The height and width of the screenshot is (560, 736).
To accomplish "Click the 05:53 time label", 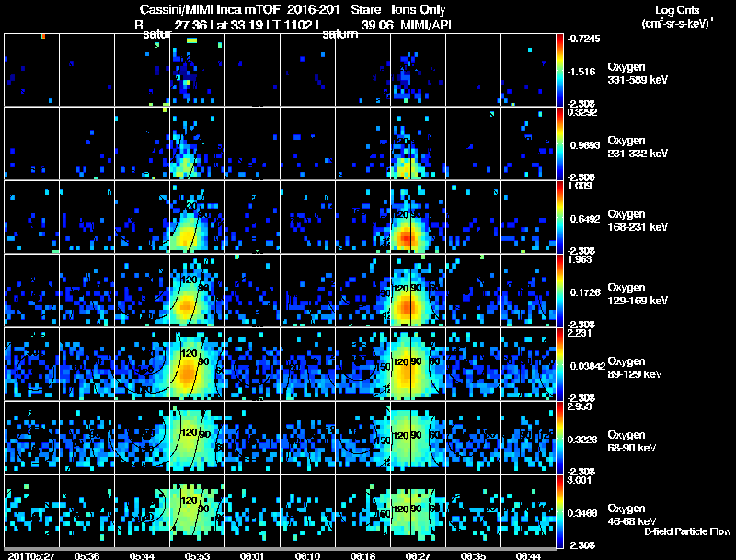I will [x=197, y=555].
